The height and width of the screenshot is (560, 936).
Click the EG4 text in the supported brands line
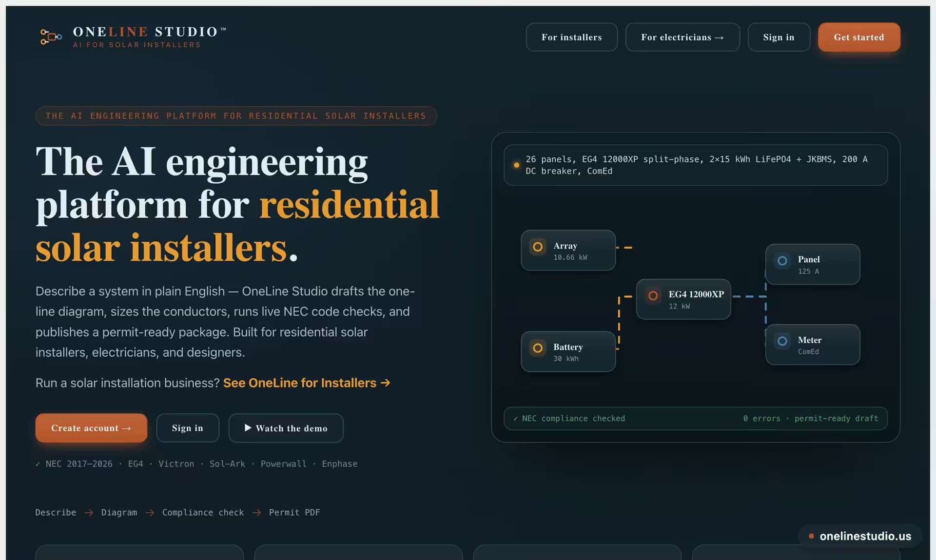(x=136, y=464)
